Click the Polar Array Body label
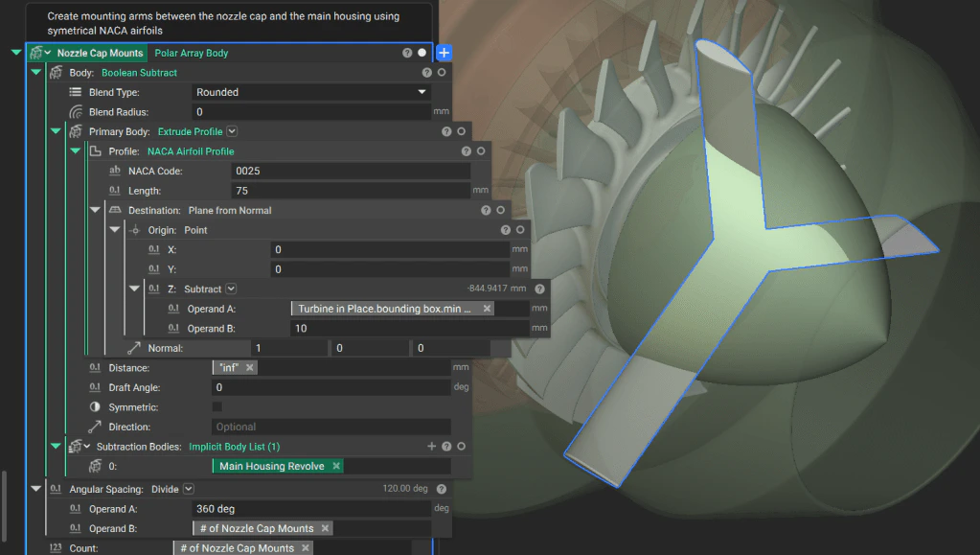This screenshot has width=980, height=555. tap(192, 53)
